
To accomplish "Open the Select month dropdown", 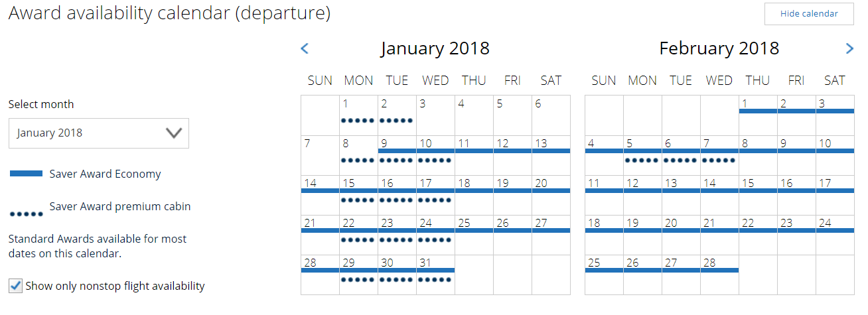I will [99, 133].
